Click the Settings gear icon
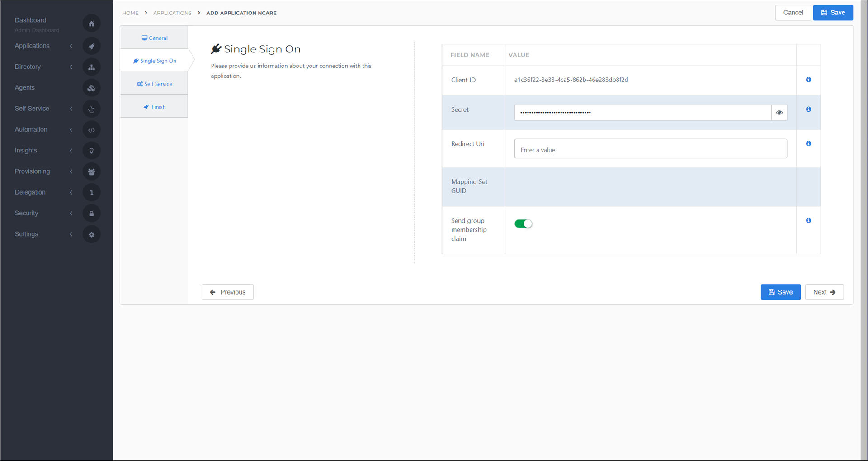 91,234
